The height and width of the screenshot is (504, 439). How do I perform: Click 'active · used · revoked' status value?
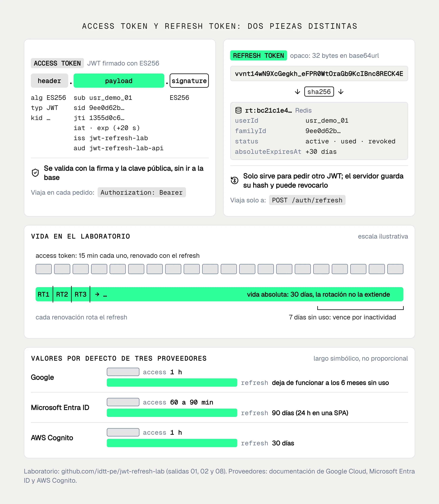coord(350,141)
